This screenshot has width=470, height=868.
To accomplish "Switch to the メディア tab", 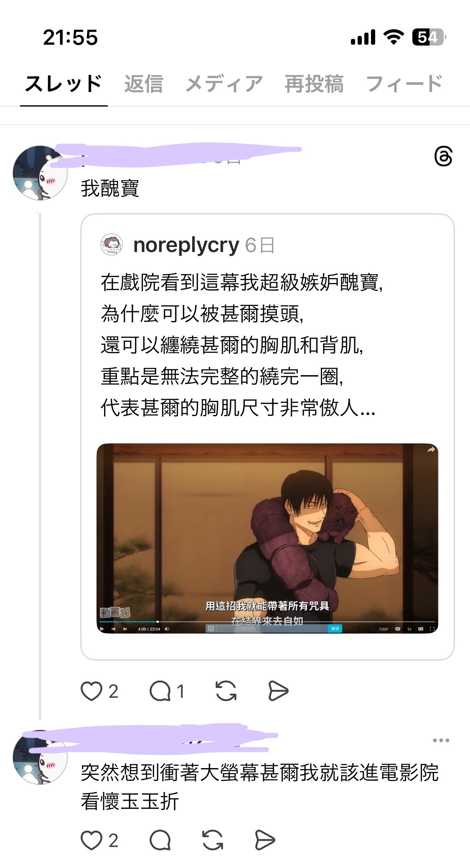I will click(x=224, y=84).
